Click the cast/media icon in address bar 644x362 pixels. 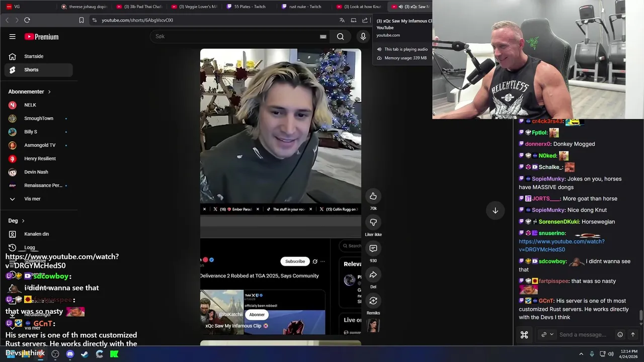coord(354,20)
